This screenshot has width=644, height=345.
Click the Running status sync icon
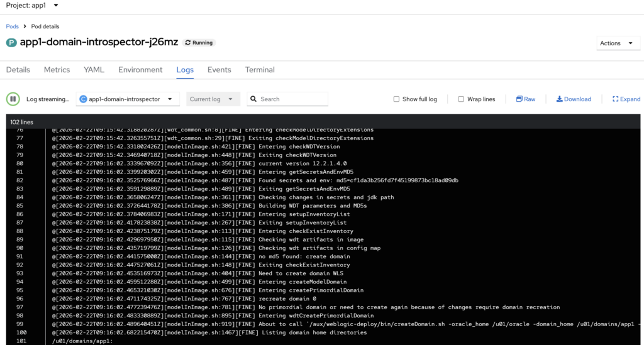point(188,43)
